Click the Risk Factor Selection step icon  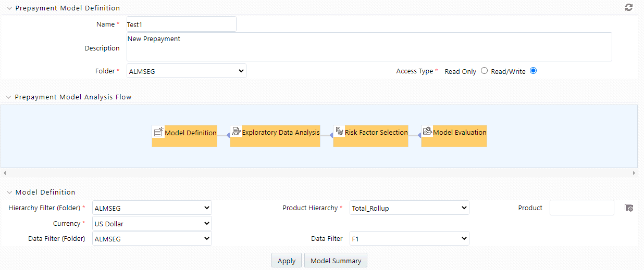339,132
